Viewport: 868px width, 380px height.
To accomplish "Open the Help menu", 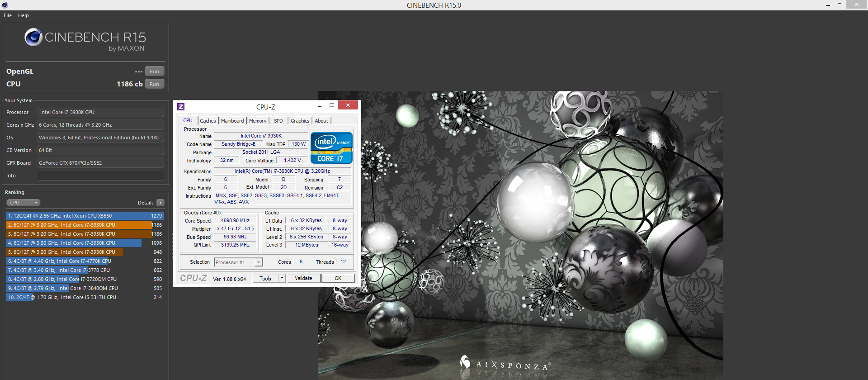I will pos(24,15).
